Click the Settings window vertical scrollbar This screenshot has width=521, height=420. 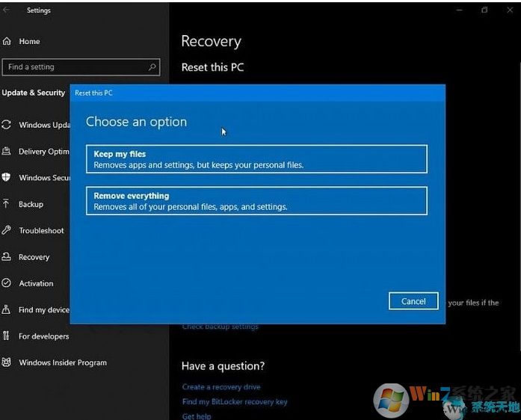[520, 206]
